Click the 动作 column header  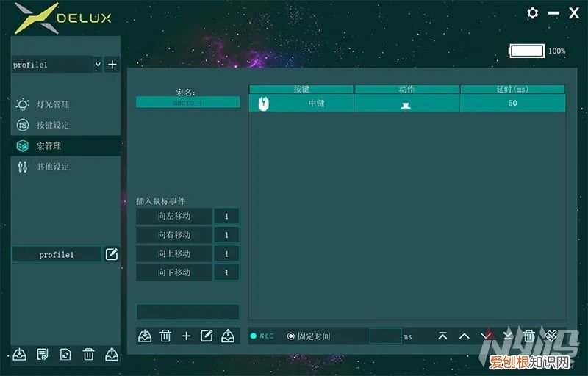click(x=407, y=89)
